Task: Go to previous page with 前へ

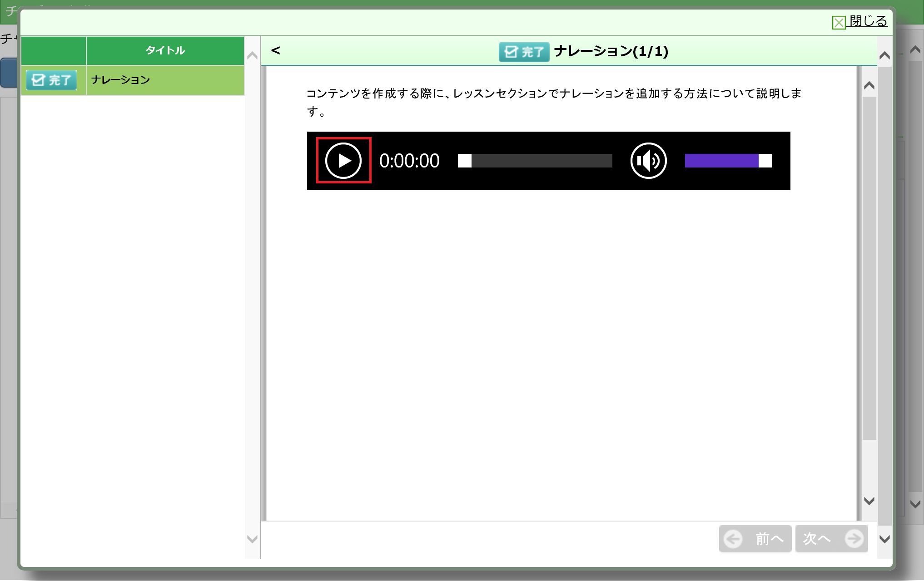Action: tap(755, 539)
